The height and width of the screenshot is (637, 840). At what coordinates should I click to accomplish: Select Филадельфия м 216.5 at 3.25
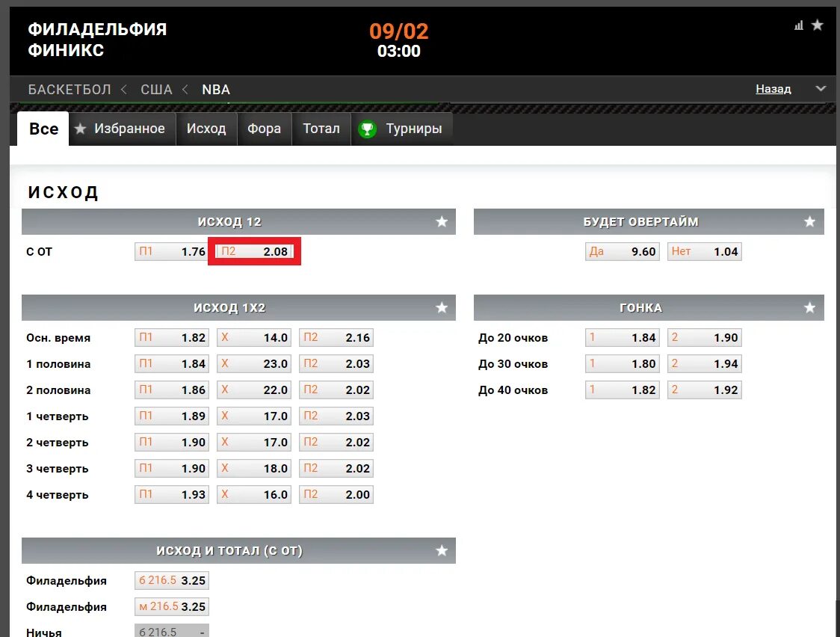pyautogui.click(x=171, y=607)
